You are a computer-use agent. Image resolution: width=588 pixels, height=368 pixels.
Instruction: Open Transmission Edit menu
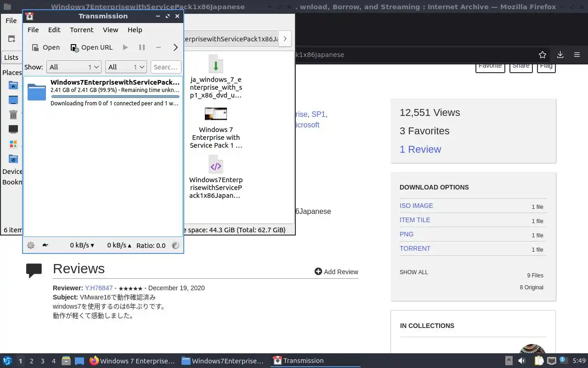point(54,30)
